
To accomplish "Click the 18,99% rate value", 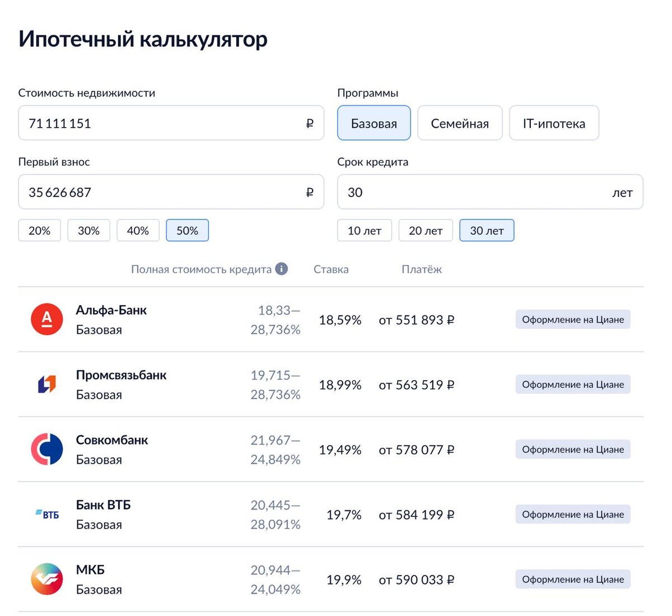I will pyautogui.click(x=340, y=385).
